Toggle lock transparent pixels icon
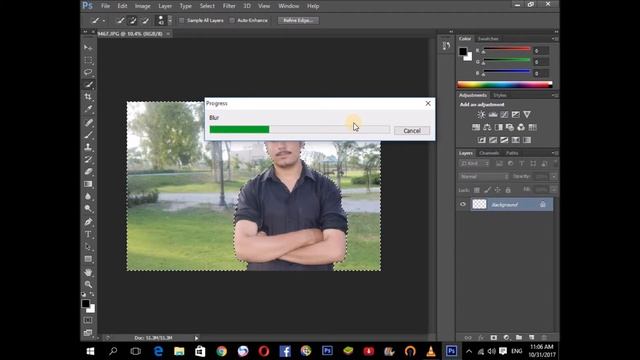Screen dimensions: 640x360 [x=476, y=190]
